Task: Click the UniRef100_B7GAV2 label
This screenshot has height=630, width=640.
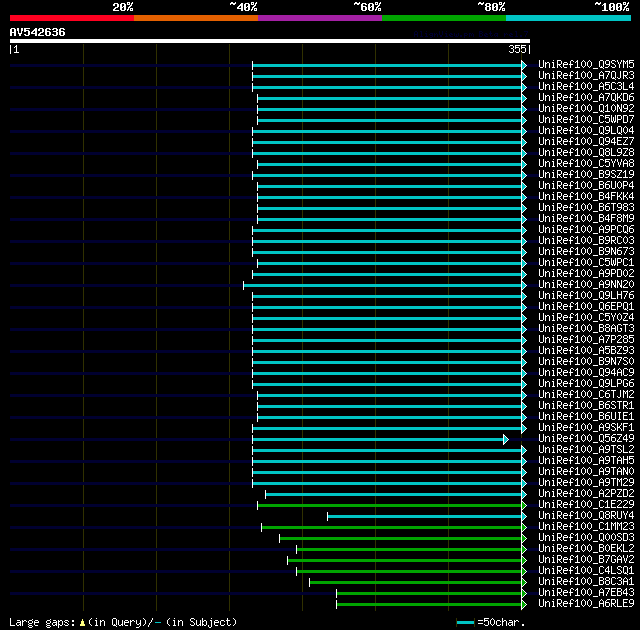Action: point(586,560)
